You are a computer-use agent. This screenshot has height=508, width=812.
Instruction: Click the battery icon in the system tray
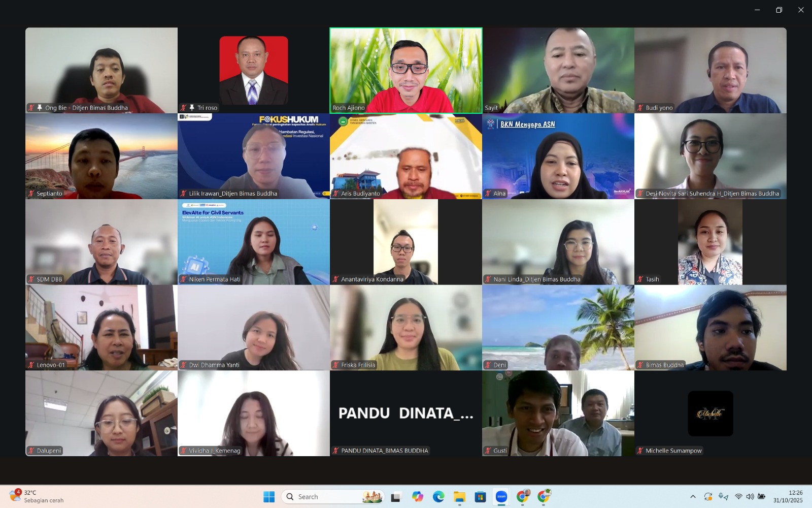point(761,497)
